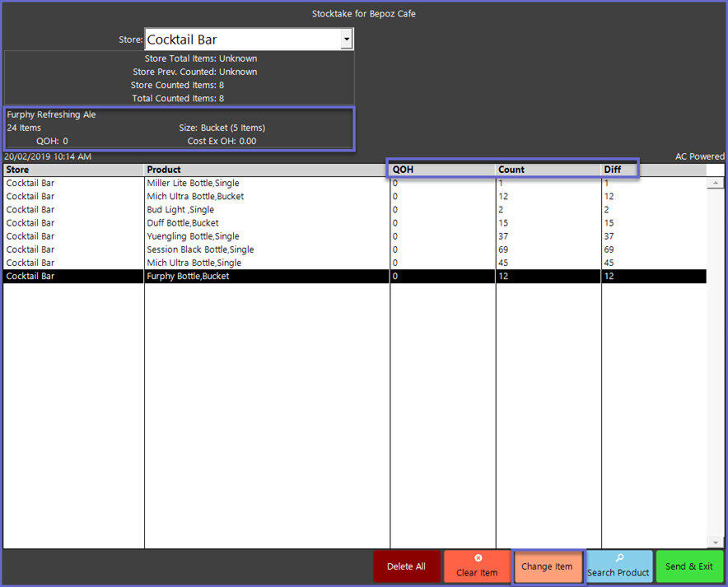Click the Clear Item button

477,566
